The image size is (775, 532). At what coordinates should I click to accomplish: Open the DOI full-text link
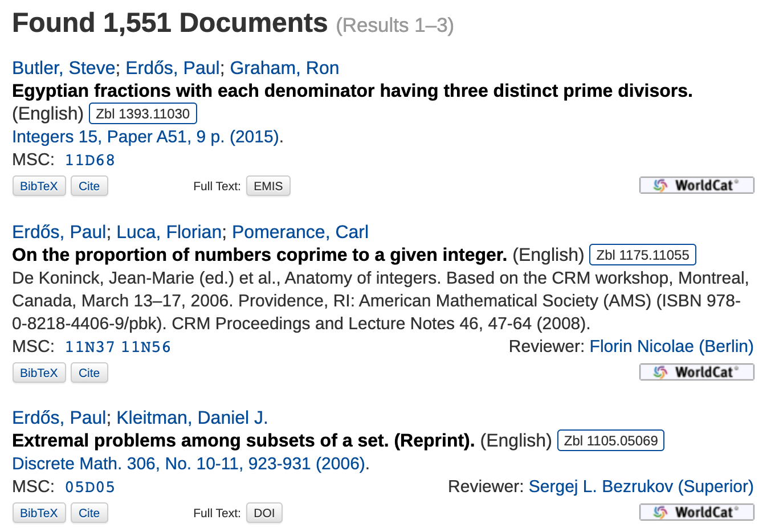click(264, 513)
